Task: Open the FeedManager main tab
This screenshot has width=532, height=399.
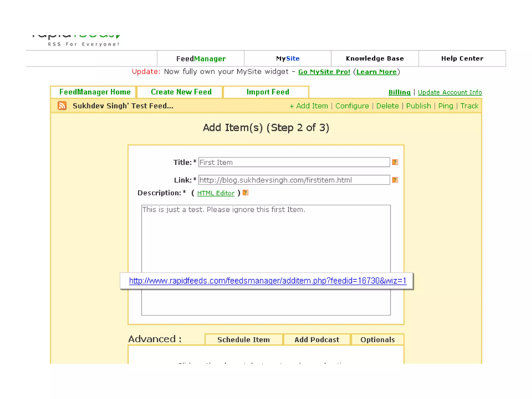Action: 201,59
